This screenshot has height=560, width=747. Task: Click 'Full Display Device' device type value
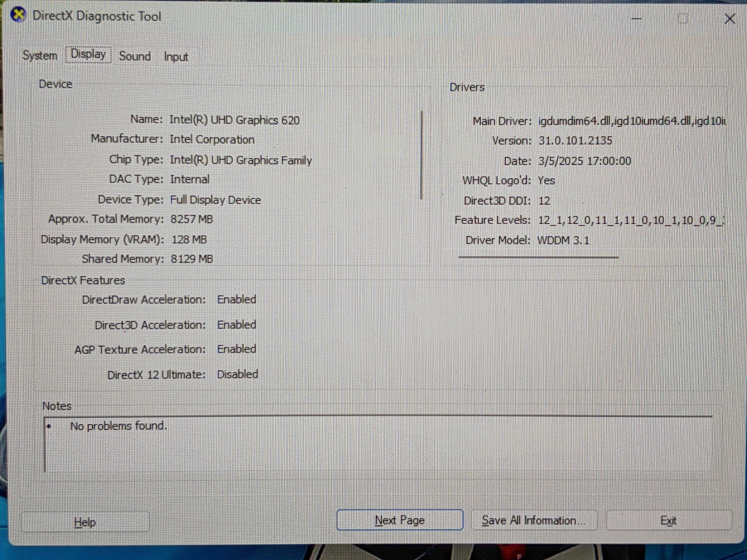pyautogui.click(x=215, y=200)
